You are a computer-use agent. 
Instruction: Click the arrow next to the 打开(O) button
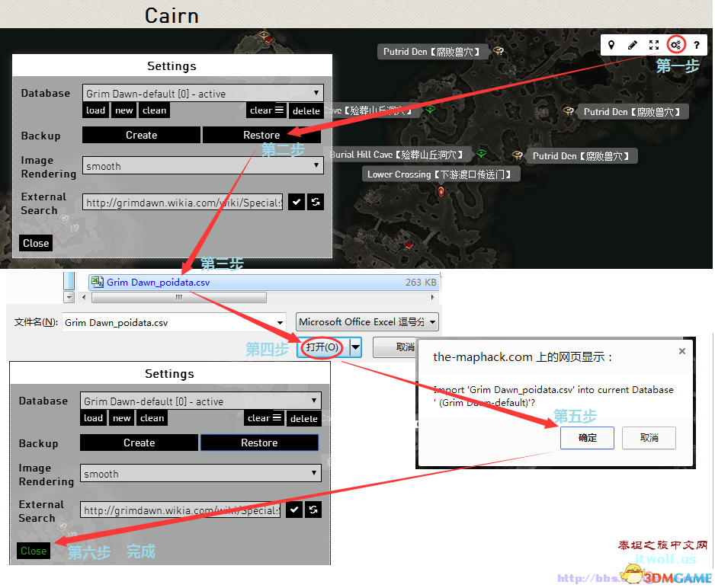tap(355, 347)
